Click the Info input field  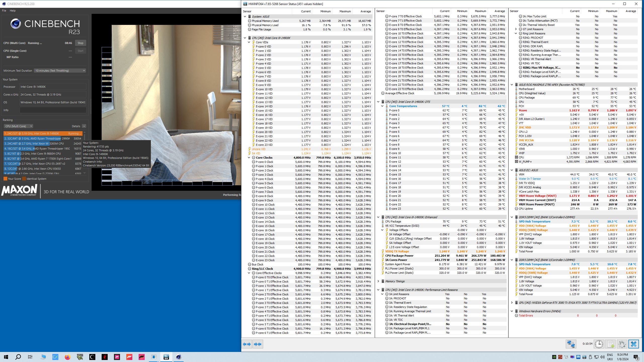tap(53, 110)
